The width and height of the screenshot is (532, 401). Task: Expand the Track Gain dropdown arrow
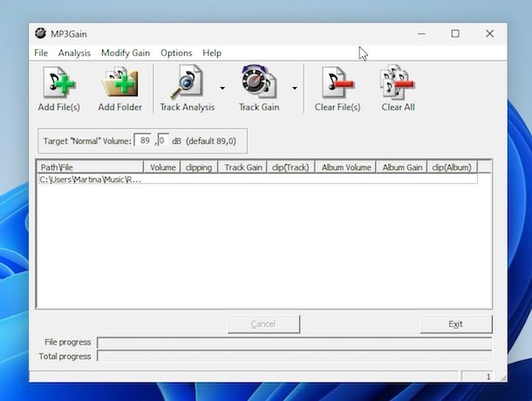coord(295,88)
